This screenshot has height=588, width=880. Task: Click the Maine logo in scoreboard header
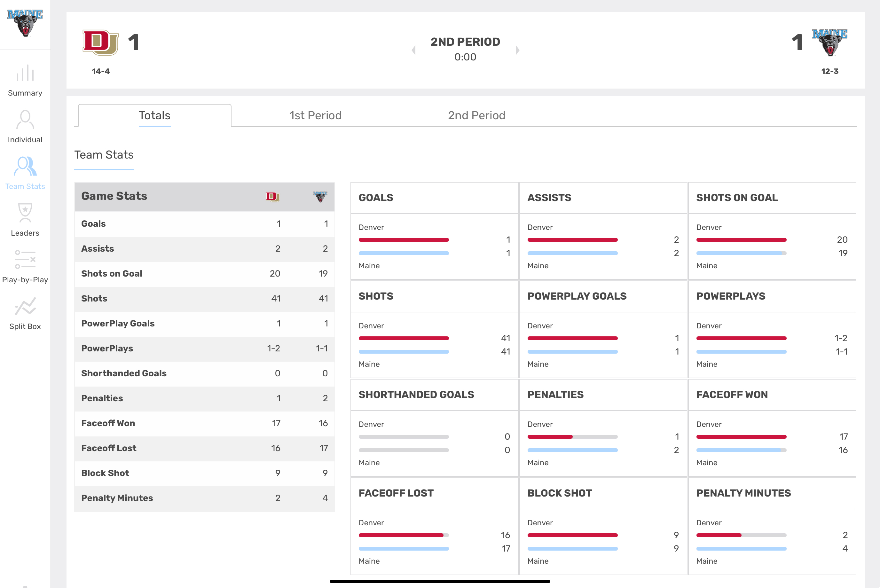[x=829, y=43]
